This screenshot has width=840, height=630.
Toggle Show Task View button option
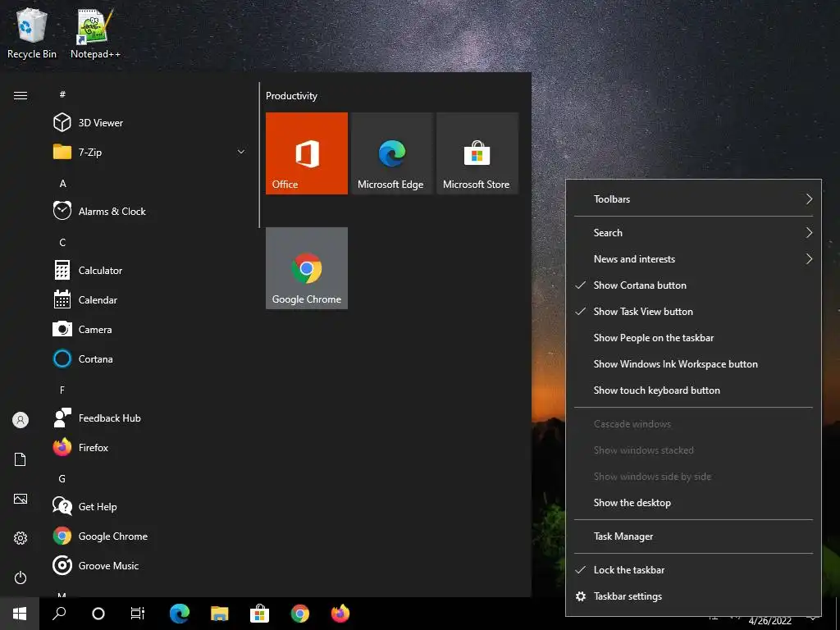[x=693, y=311]
